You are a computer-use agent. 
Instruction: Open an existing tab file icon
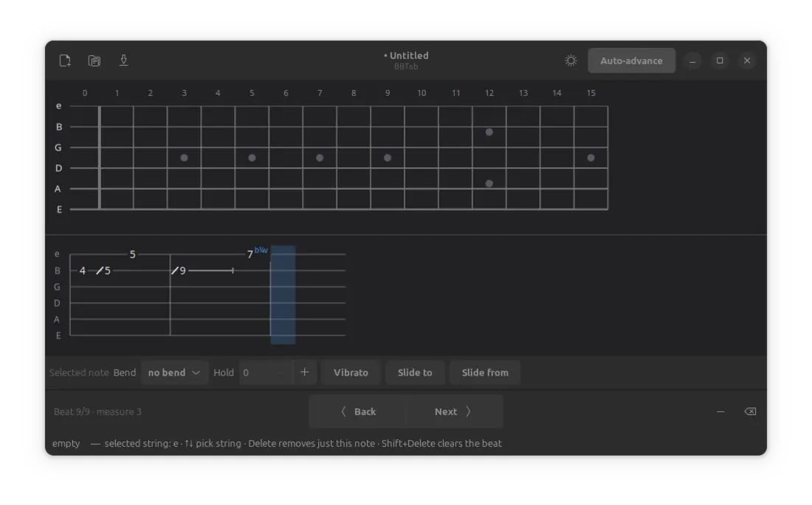pos(94,61)
